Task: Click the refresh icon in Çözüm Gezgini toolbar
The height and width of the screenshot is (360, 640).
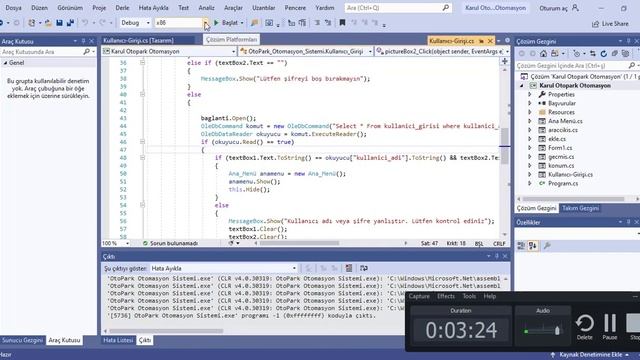Action: 604,53
